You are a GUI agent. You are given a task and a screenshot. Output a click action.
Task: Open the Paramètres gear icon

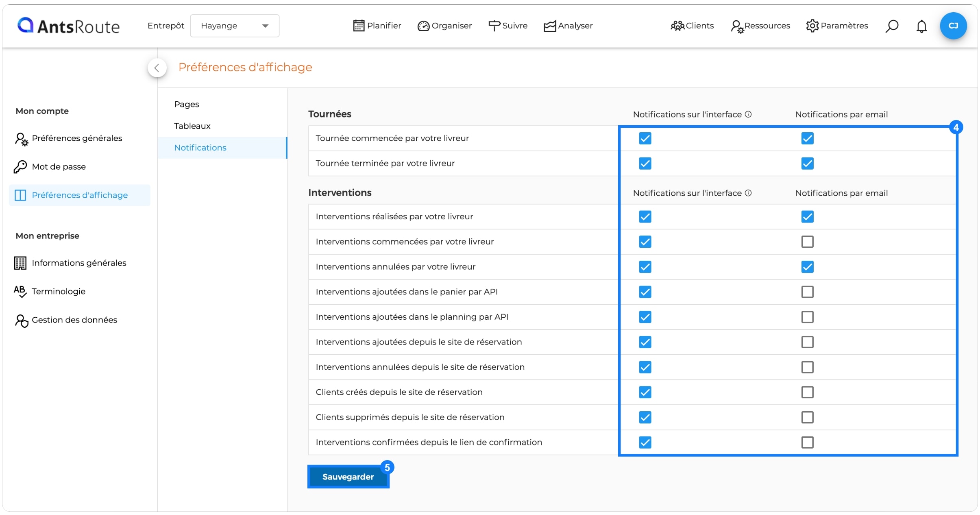812,26
